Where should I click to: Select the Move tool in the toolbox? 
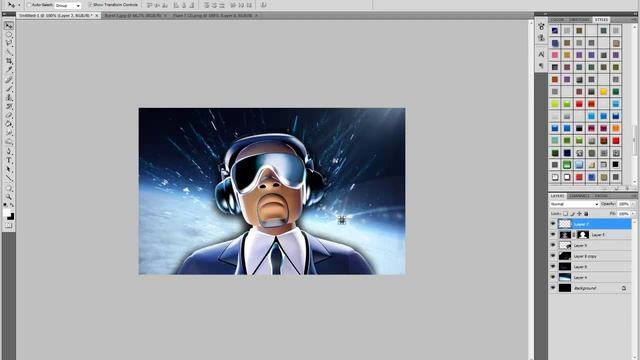pos(9,26)
